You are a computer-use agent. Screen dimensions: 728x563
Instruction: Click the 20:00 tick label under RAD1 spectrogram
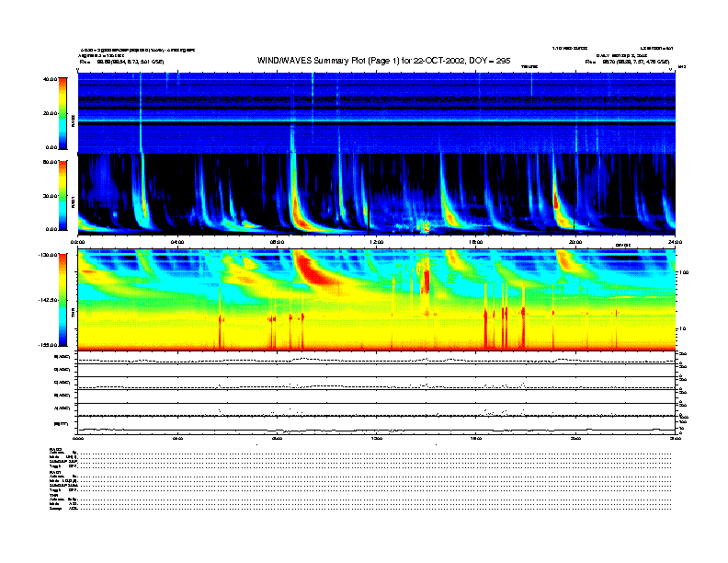click(575, 242)
